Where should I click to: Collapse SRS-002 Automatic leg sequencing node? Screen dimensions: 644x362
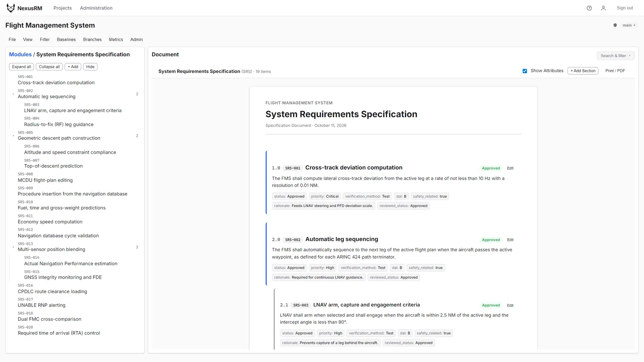(13, 94)
